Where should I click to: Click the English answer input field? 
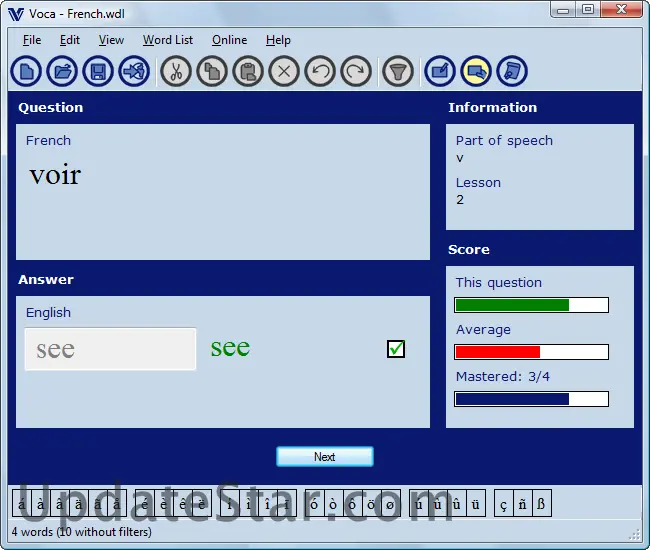110,349
